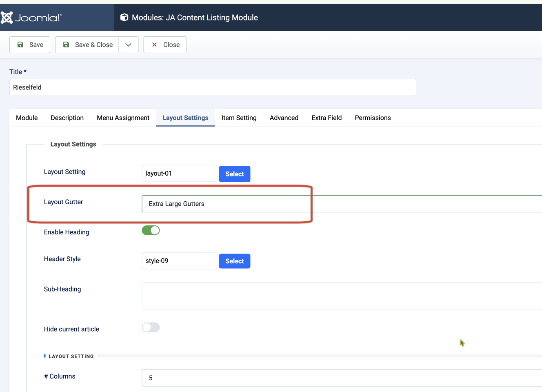The height and width of the screenshot is (392, 542).
Task: Click the Joomla logo icon
Action: (7, 18)
